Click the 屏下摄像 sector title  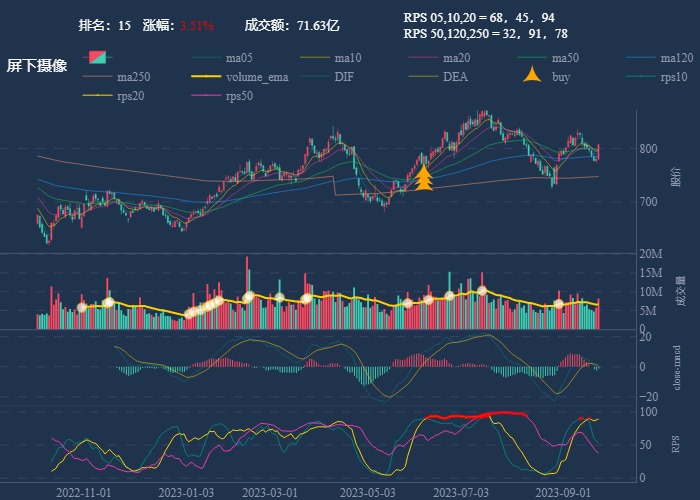(x=37, y=66)
